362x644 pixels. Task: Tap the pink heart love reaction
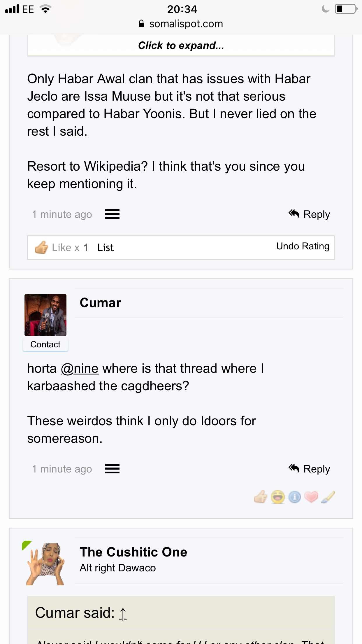pos(311,497)
